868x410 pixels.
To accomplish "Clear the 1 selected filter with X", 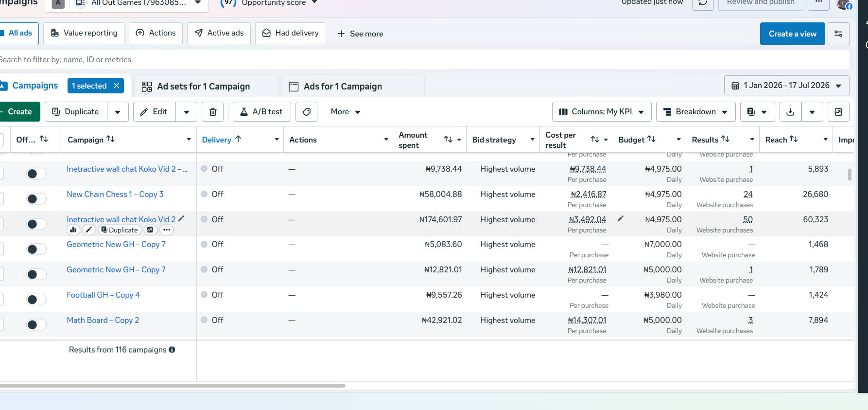I will [117, 86].
